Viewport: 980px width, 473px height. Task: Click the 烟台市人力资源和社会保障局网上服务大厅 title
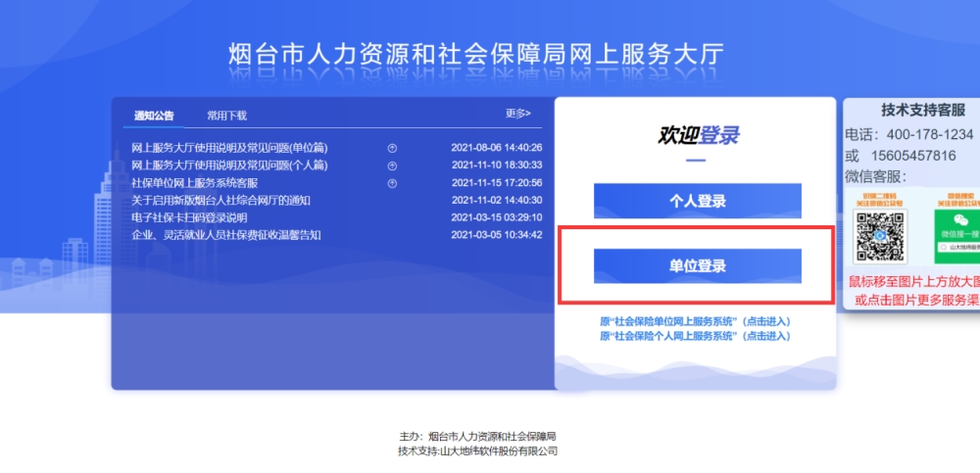click(x=477, y=55)
